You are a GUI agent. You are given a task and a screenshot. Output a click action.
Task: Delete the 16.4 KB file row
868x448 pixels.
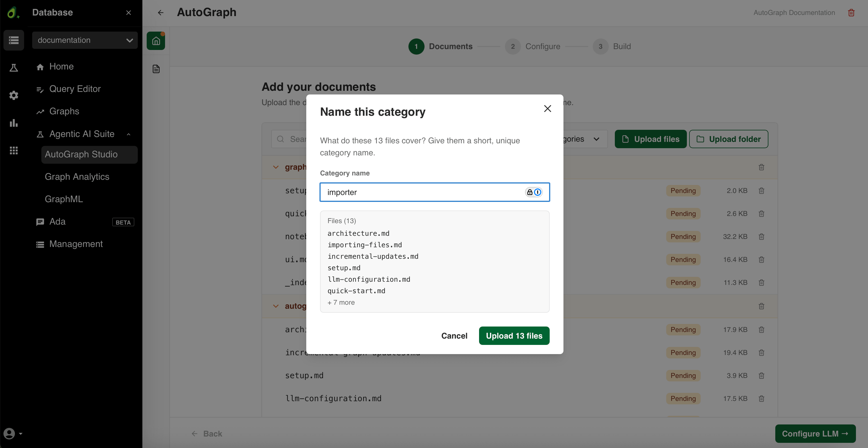pos(761,260)
